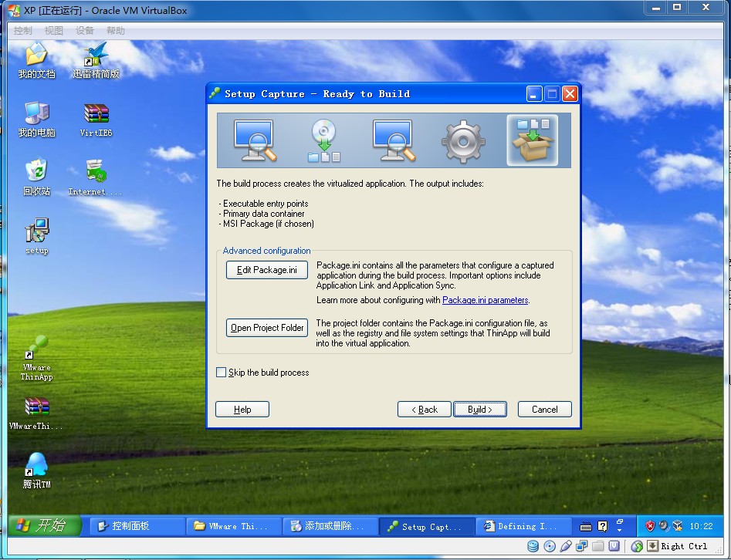The image size is (731, 560).
Task: Enable Skip the build process checkbox
Action: (x=222, y=373)
